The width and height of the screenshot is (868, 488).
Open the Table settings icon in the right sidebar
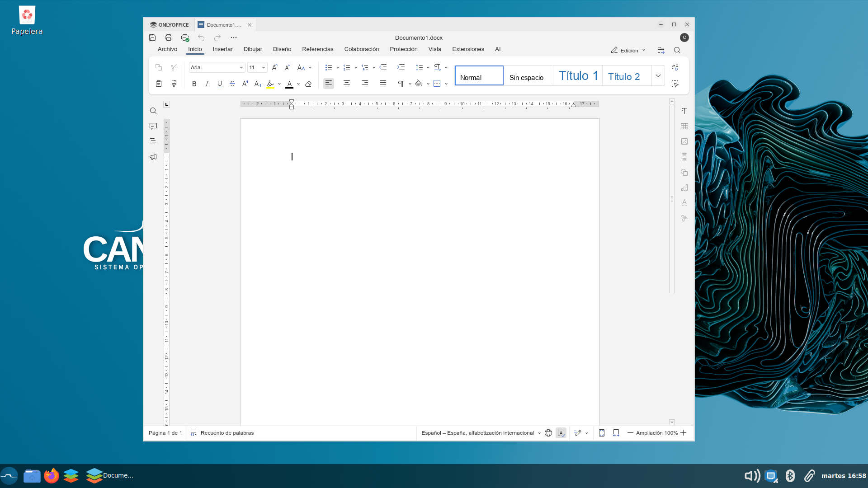click(684, 127)
